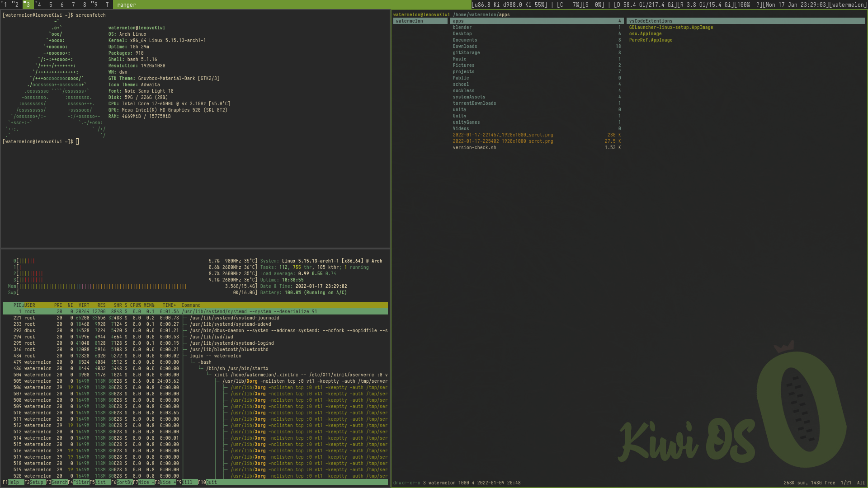Click the htop CPU 0 meter bar
The width and height of the screenshot is (868, 488).
point(135,261)
